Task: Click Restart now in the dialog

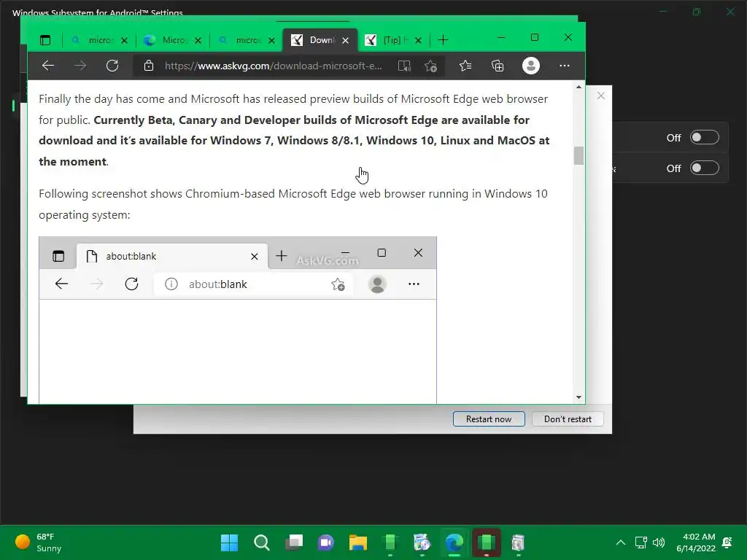Action: (489, 419)
